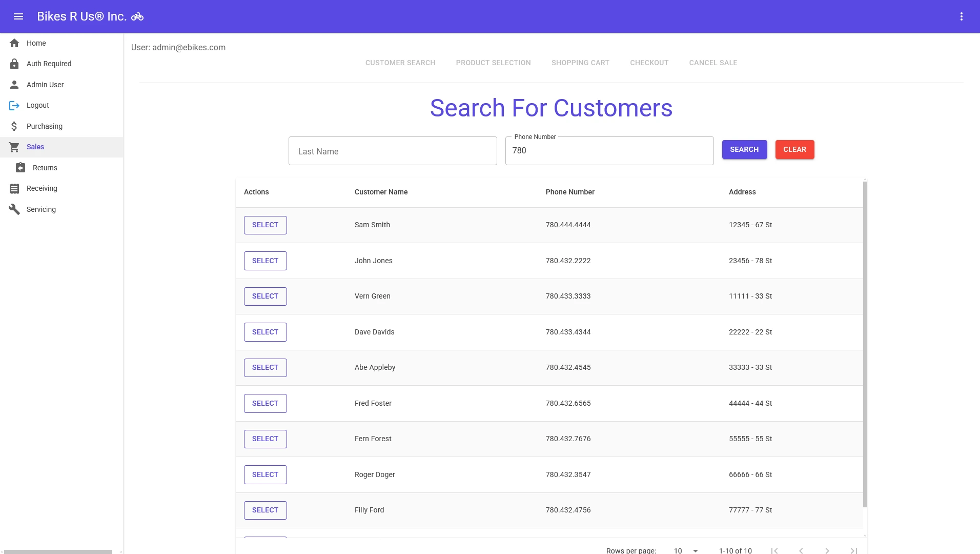980x554 pixels.
Task: Go to the next page of results
Action: 827,550
